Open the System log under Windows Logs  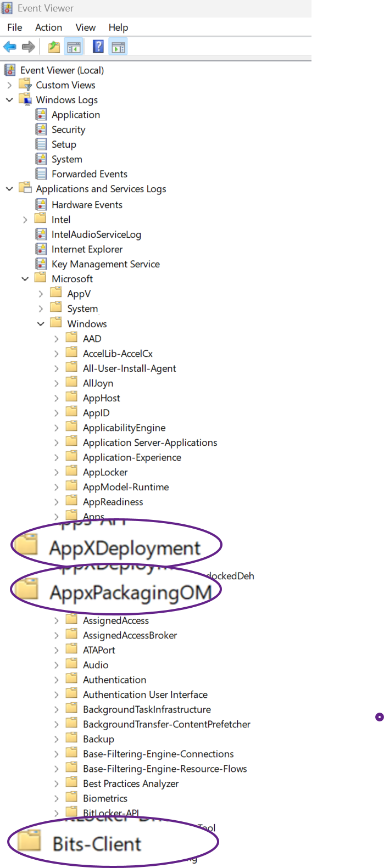point(66,159)
